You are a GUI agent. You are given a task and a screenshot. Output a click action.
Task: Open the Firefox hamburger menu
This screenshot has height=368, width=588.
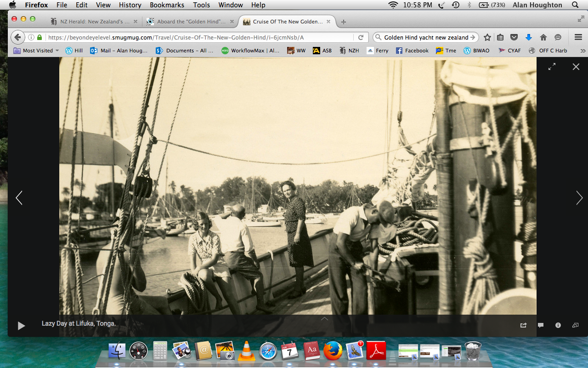point(578,37)
